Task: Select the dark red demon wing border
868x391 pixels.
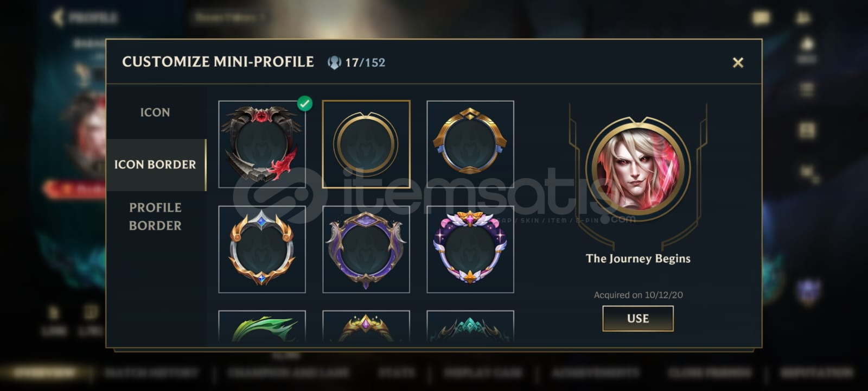Action: [x=262, y=144]
